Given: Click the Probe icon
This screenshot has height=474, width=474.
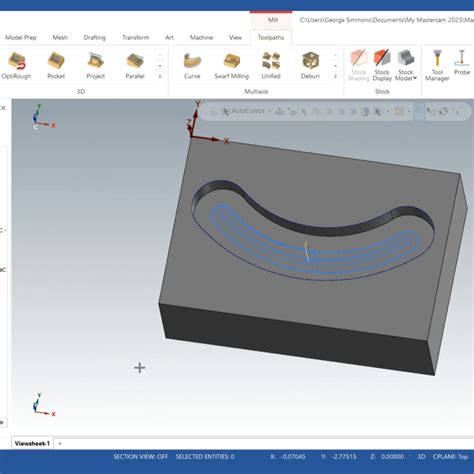Looking at the screenshot, I should (x=462, y=63).
